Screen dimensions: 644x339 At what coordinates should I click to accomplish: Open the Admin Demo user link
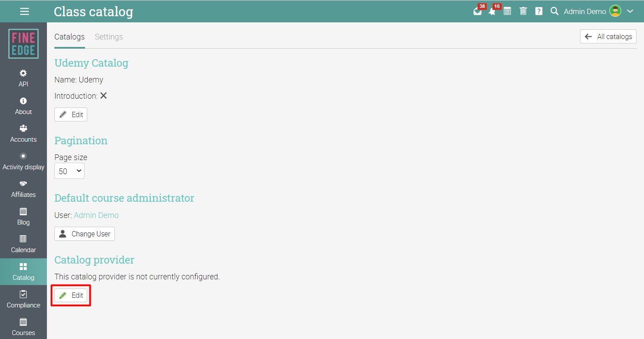point(96,215)
